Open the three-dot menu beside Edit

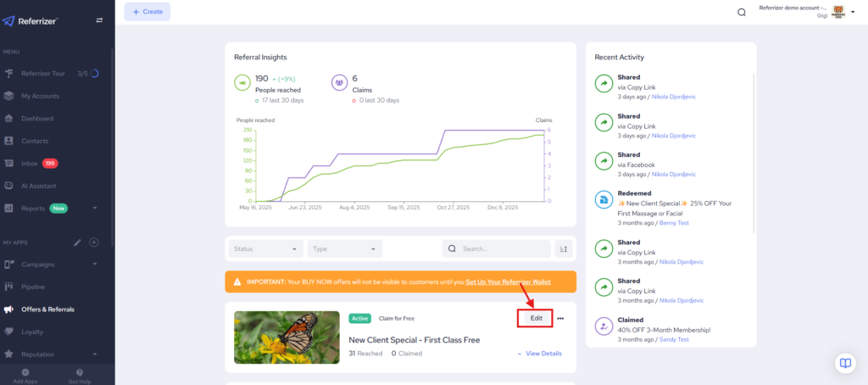click(x=560, y=318)
